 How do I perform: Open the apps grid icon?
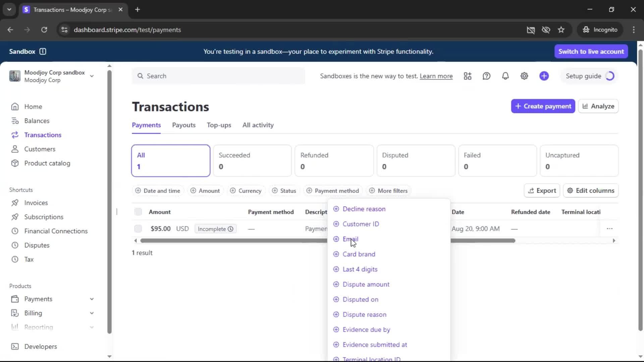click(468, 76)
